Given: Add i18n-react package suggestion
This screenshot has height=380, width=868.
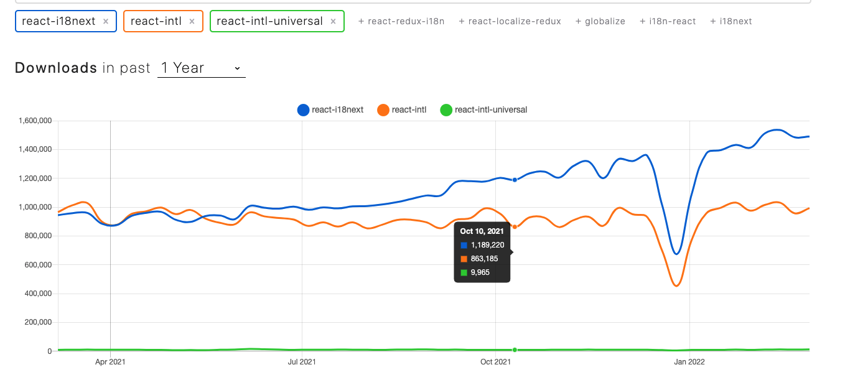Looking at the screenshot, I should [668, 22].
